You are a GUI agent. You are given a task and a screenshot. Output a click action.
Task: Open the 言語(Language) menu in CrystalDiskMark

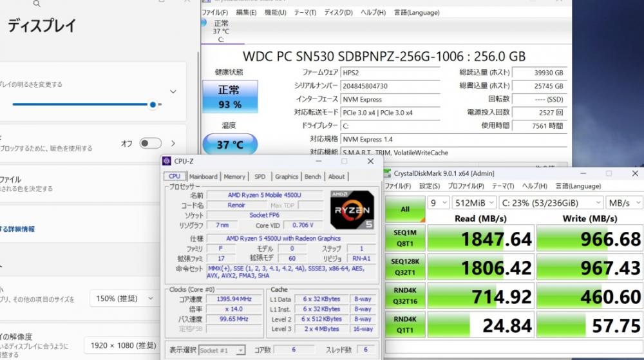[578, 186]
